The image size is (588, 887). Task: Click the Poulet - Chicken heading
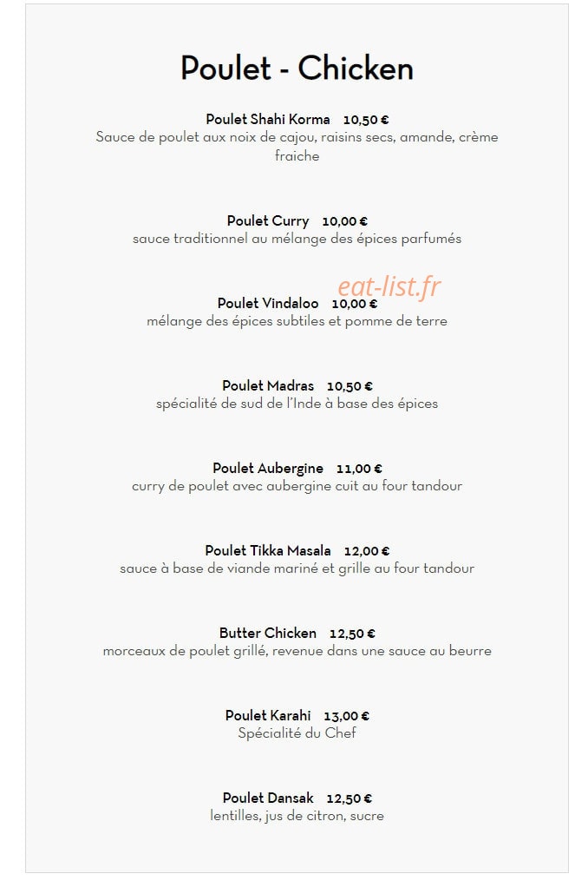pyautogui.click(x=297, y=69)
